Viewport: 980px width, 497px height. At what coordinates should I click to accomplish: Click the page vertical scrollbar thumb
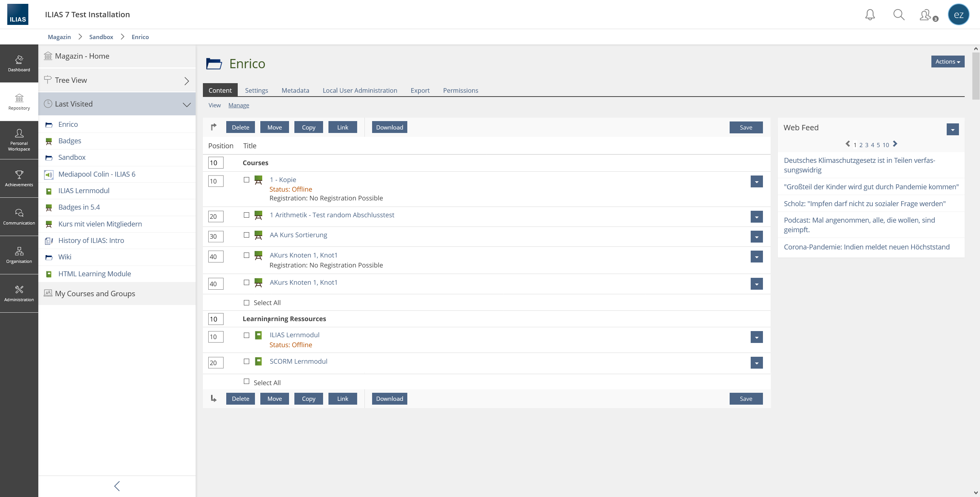pos(976,77)
